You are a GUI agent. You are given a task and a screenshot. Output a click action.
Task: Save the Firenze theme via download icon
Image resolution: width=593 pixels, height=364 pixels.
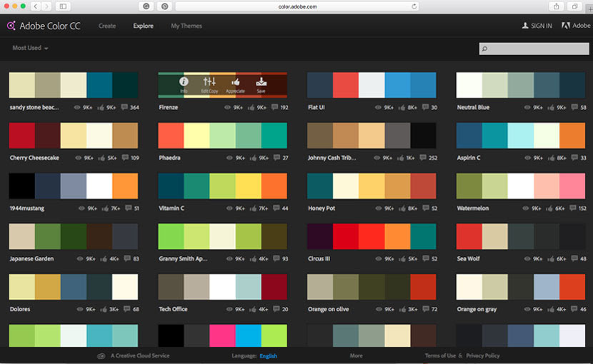261,81
